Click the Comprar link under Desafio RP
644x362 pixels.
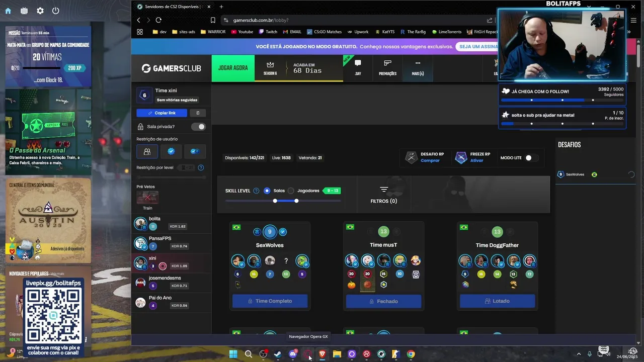tap(430, 161)
